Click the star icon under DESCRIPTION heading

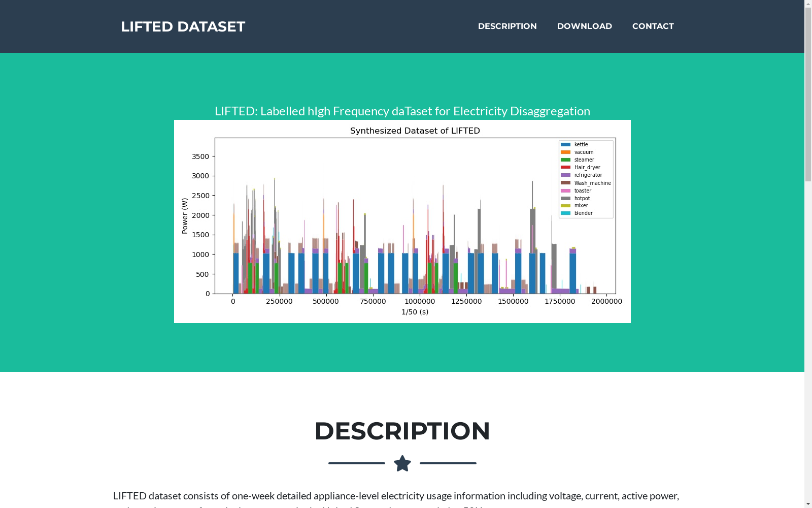point(402,463)
